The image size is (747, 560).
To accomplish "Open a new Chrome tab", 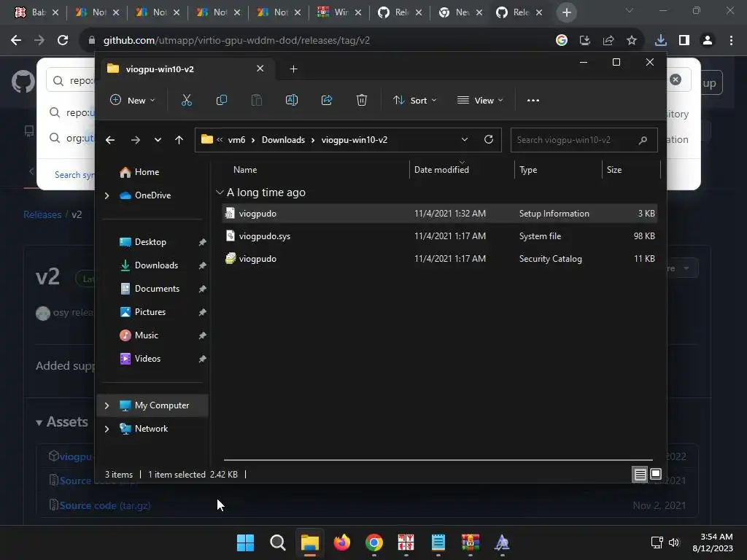I will click(566, 13).
